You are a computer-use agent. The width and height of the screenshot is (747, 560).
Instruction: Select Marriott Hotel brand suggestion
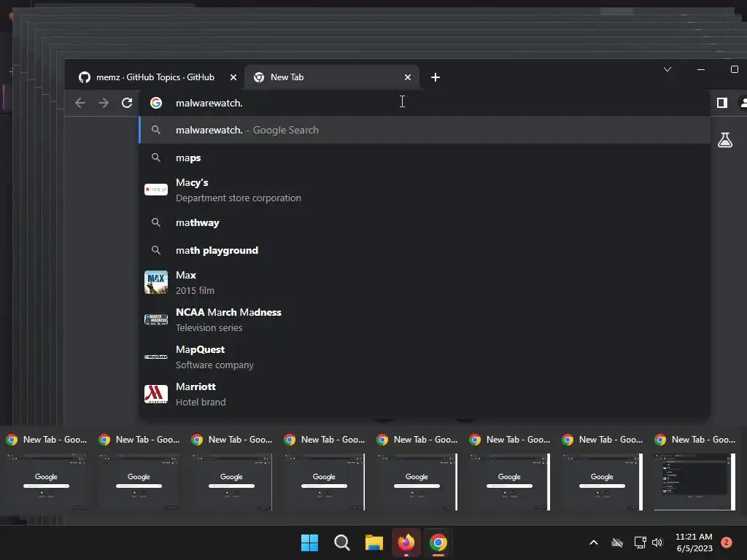(424, 394)
